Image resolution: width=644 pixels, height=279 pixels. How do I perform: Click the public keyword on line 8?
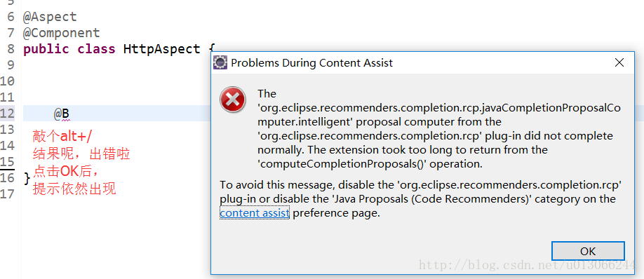coord(46,49)
